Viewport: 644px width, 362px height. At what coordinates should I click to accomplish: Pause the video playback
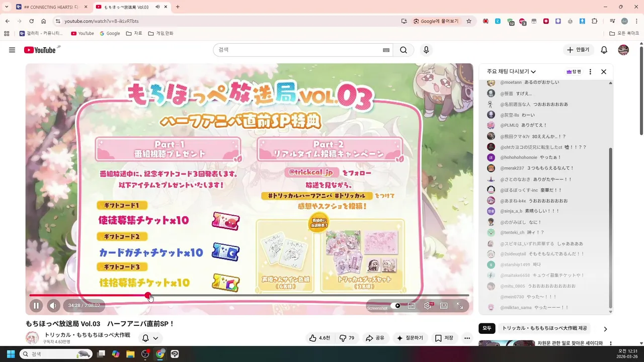[36, 305]
